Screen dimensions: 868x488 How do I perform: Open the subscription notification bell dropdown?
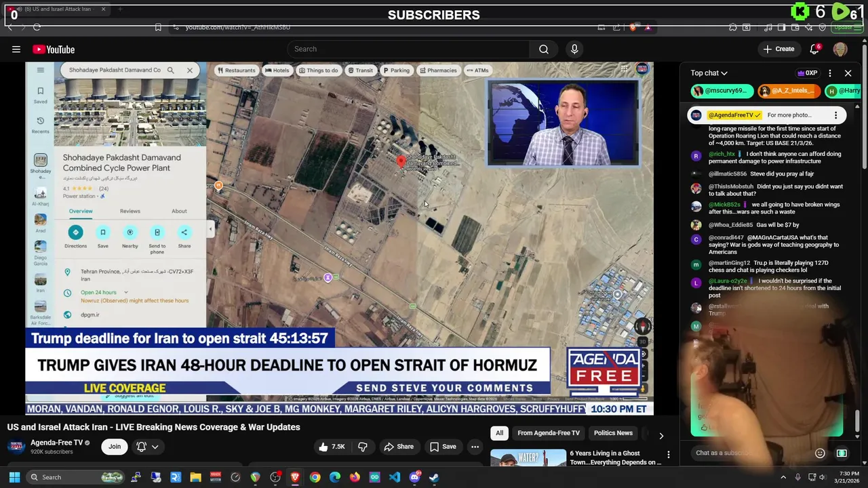148,447
